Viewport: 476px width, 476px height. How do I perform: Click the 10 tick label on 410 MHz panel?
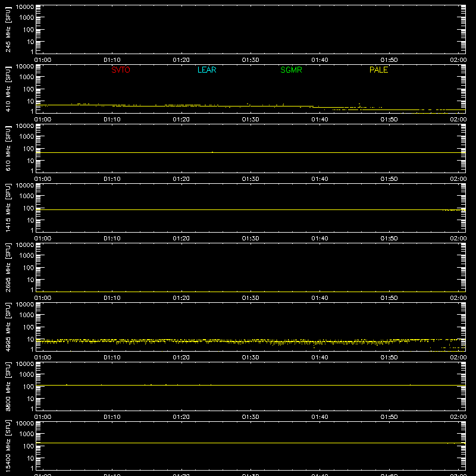(30, 101)
